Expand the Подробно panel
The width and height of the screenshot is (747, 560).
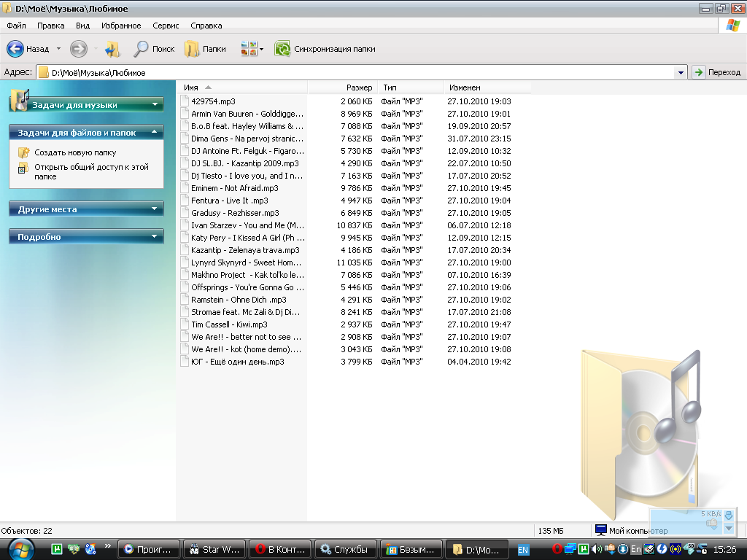(155, 236)
